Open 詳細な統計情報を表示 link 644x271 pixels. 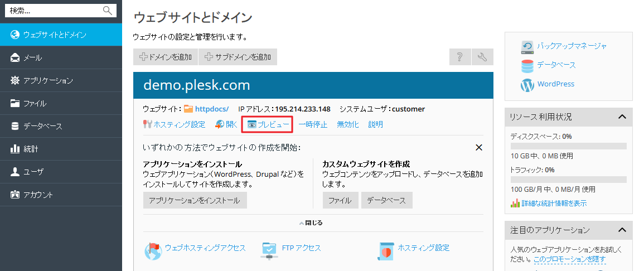point(554,204)
